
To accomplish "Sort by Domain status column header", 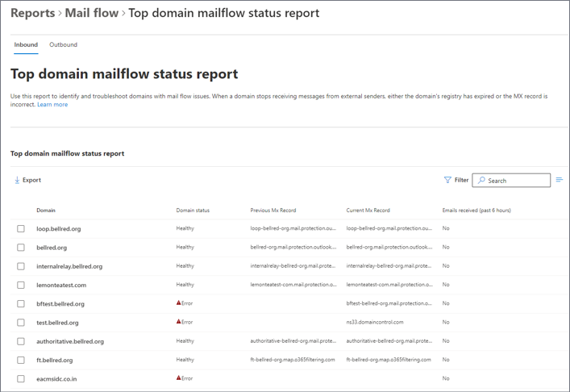I will click(193, 211).
